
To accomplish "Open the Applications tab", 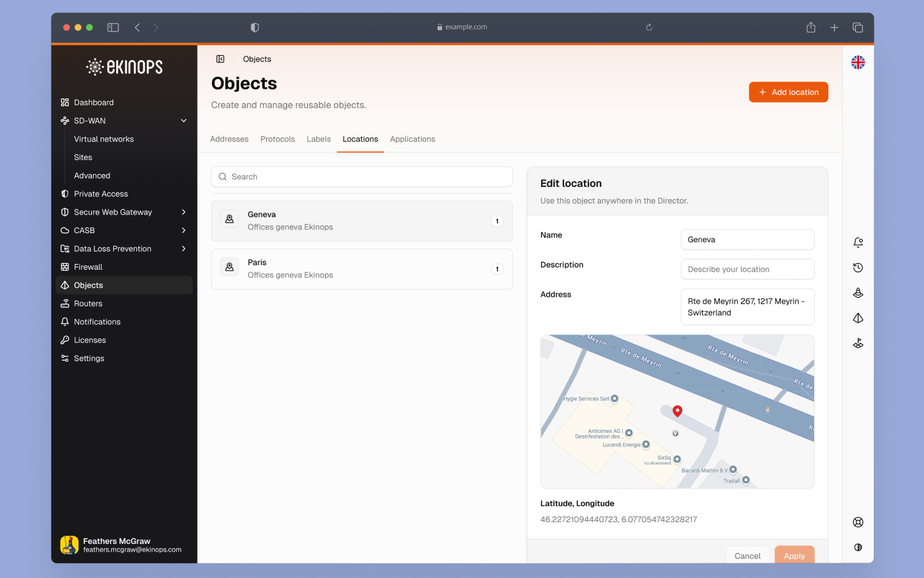I will pyautogui.click(x=413, y=139).
